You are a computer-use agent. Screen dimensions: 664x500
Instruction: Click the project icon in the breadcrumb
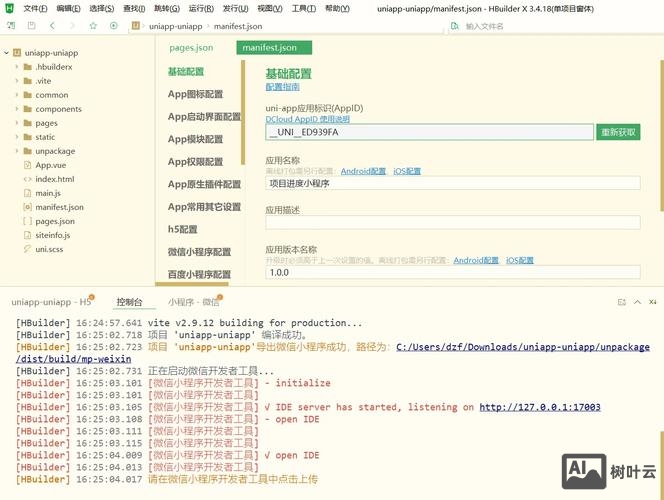pyautogui.click(x=136, y=26)
